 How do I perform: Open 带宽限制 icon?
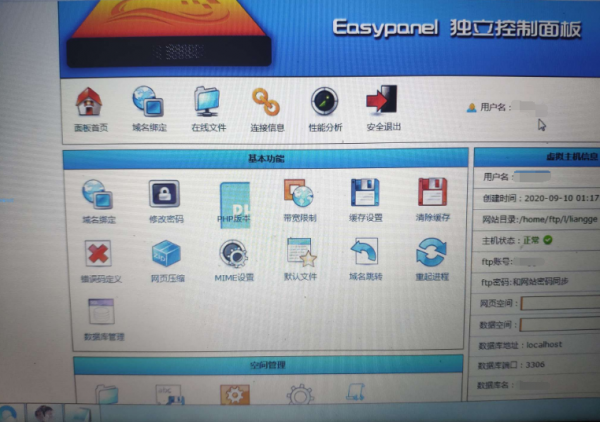pos(298,193)
